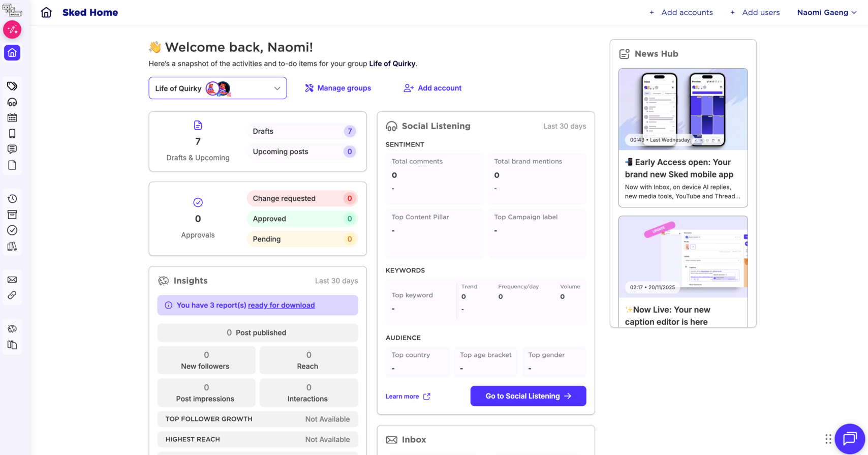This screenshot has width=868, height=455.
Task: Open the palette insights icon in sidebar
Action: click(12, 329)
